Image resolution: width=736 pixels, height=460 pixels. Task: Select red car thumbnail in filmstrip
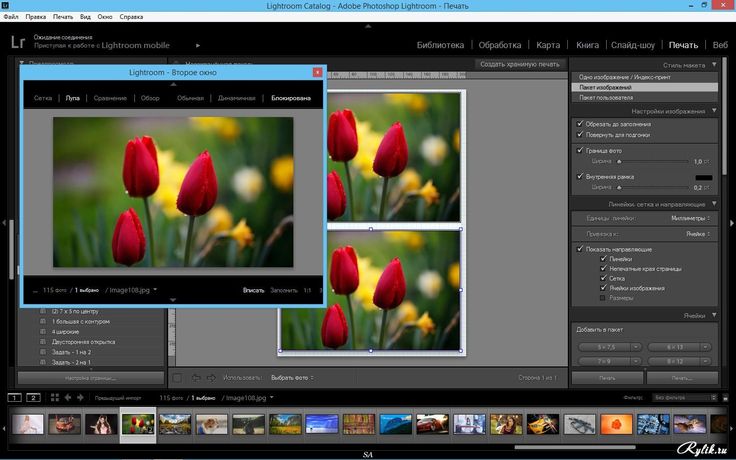point(432,424)
